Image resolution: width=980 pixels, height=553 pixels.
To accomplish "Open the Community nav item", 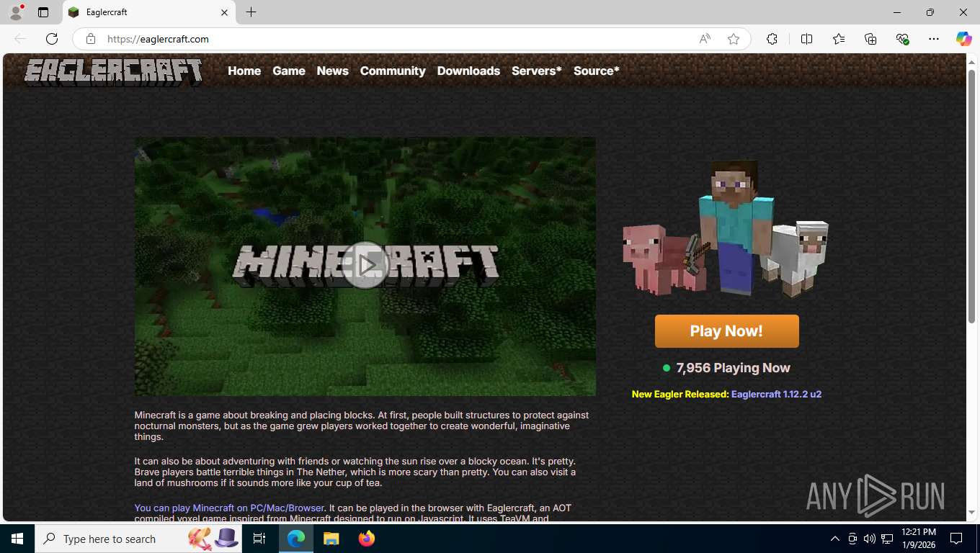I will point(393,71).
